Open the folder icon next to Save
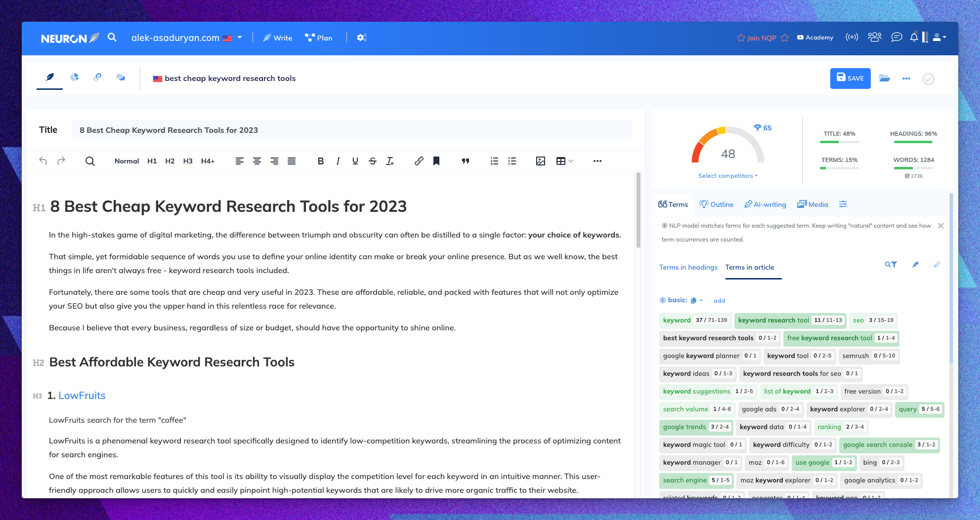Image resolution: width=980 pixels, height=520 pixels. coord(885,79)
